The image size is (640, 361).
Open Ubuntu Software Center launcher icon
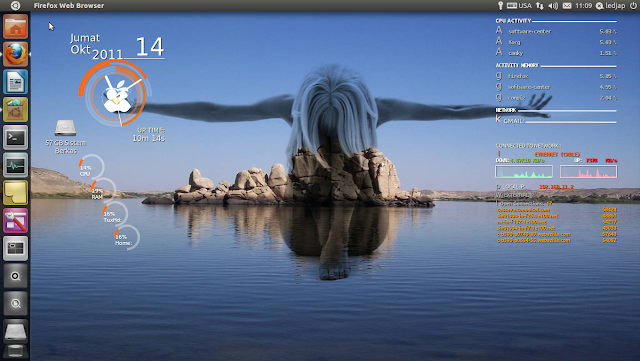click(x=16, y=110)
